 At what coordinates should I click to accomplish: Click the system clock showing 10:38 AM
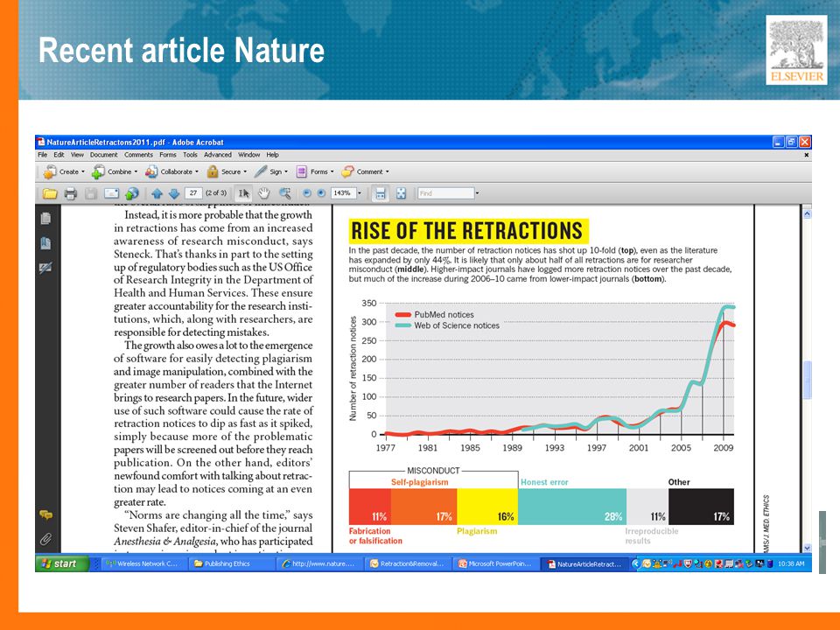(791, 563)
